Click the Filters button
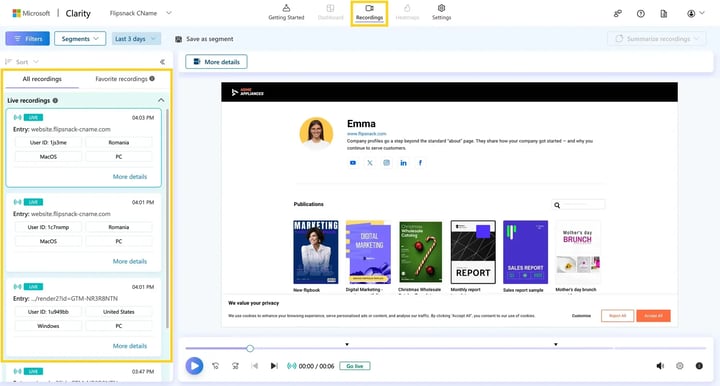The width and height of the screenshot is (720, 386). click(x=28, y=39)
